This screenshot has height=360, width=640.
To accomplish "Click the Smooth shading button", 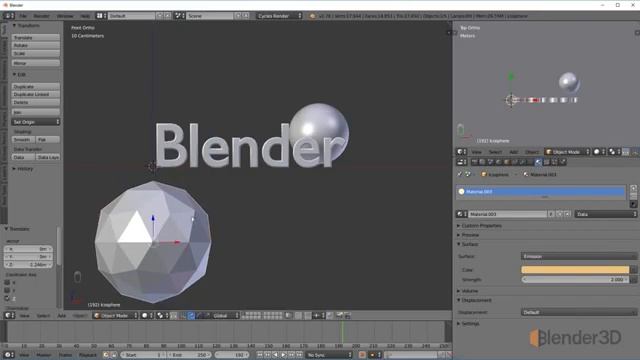I will [x=23, y=140].
